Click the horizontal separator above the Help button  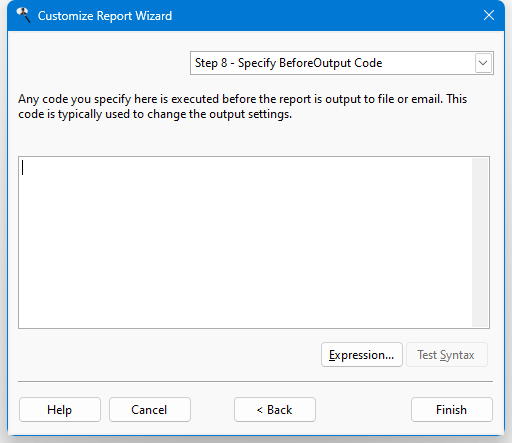coord(255,381)
